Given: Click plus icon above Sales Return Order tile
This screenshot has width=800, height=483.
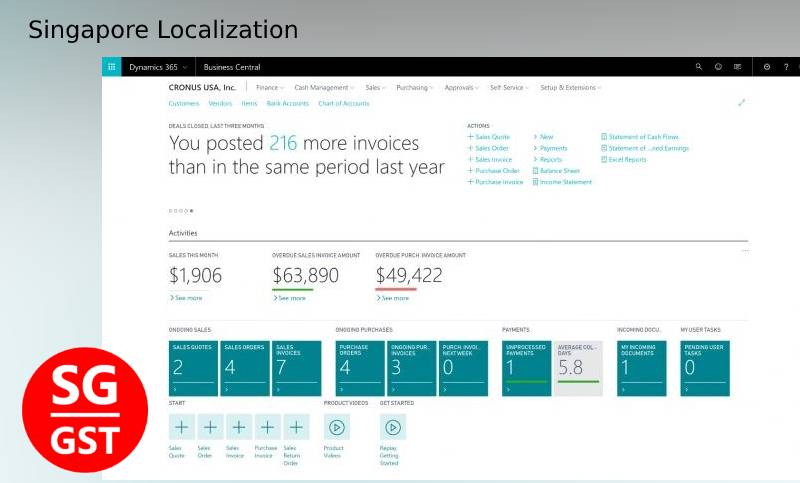Looking at the screenshot, I should (296, 427).
